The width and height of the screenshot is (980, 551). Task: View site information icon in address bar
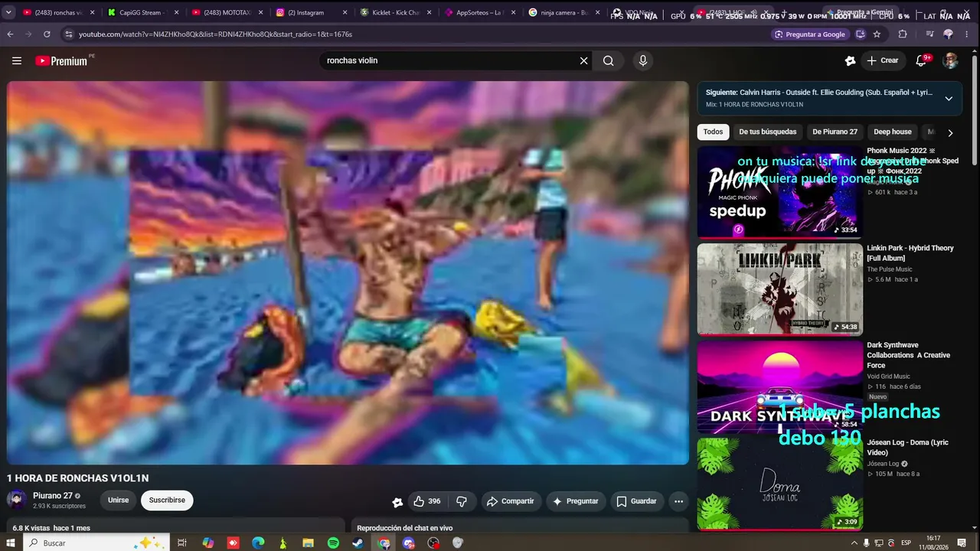pyautogui.click(x=68, y=34)
